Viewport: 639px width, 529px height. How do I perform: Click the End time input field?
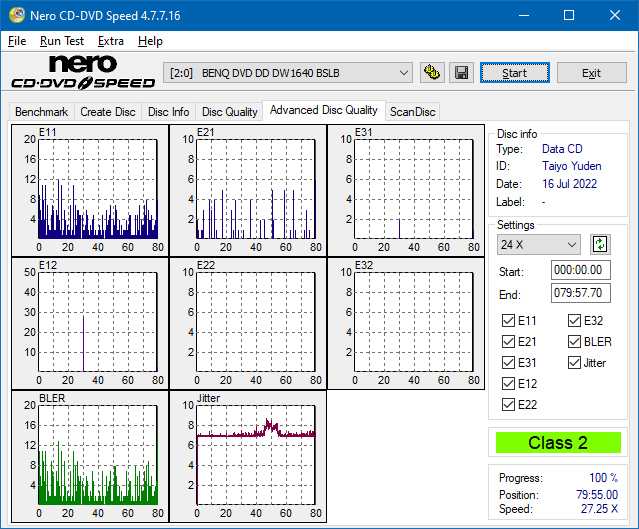click(580, 293)
